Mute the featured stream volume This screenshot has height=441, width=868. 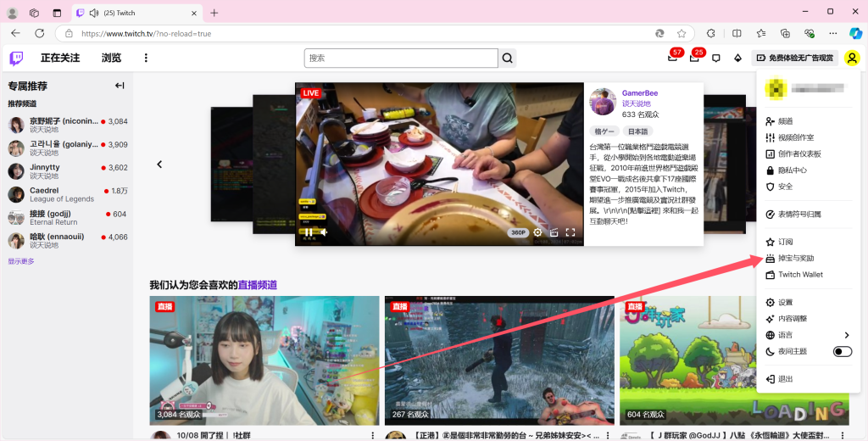click(324, 232)
